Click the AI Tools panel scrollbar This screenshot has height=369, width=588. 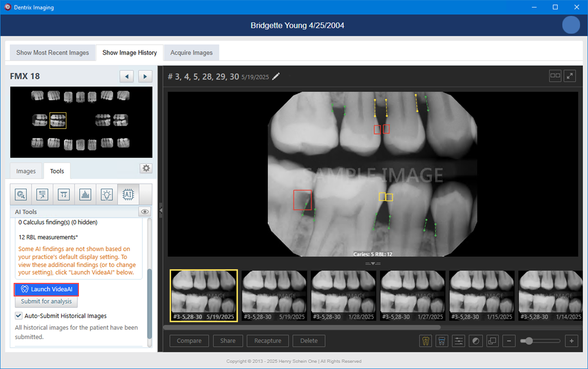150,304
